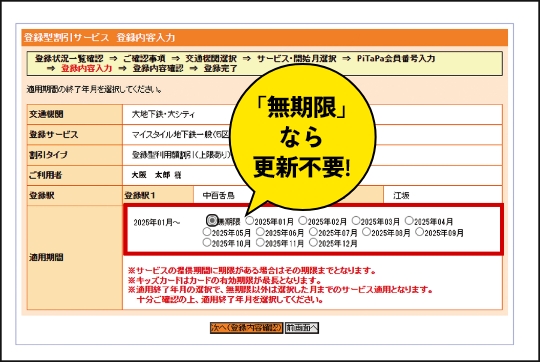Select the 2025年11月 radio button

pos(260,242)
